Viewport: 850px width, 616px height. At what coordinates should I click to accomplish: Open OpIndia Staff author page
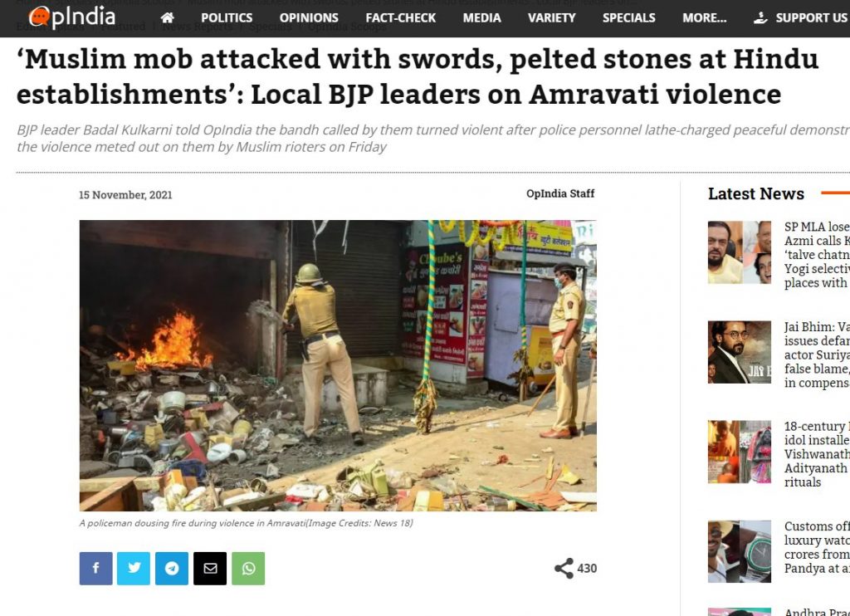pos(560,193)
